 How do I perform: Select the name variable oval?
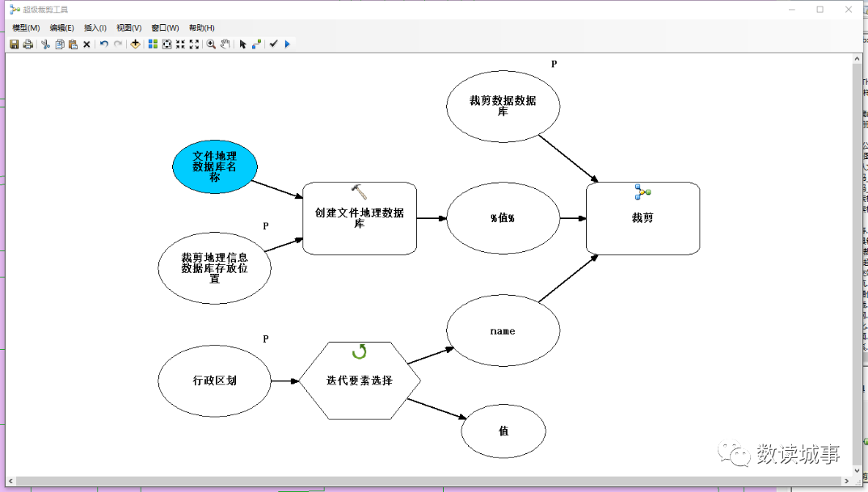pyautogui.click(x=504, y=330)
